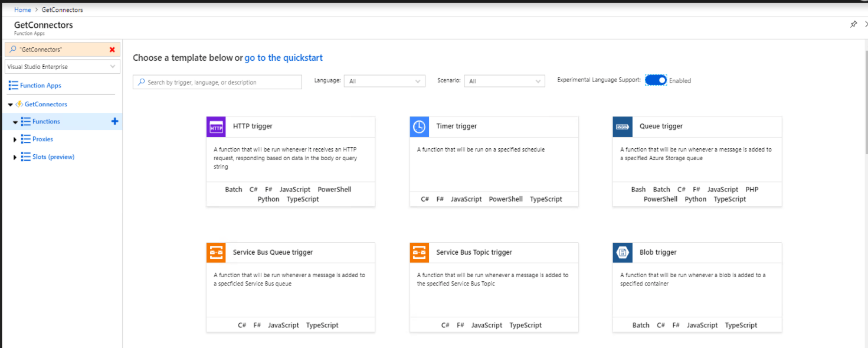Select Proxies in the sidebar tree
Image resolution: width=868 pixels, height=348 pixels.
pos(42,139)
